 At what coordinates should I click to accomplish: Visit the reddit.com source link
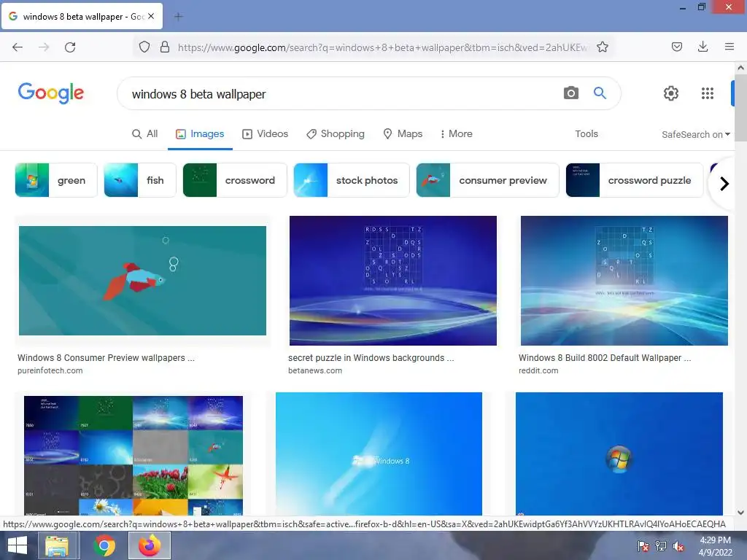point(538,370)
